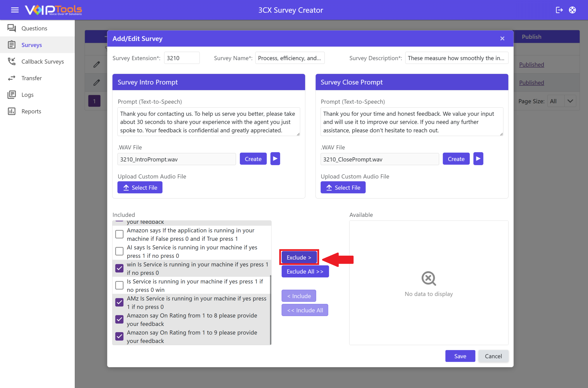The height and width of the screenshot is (388, 588).
Task: Click the VoIPTools logo
Action: click(53, 10)
